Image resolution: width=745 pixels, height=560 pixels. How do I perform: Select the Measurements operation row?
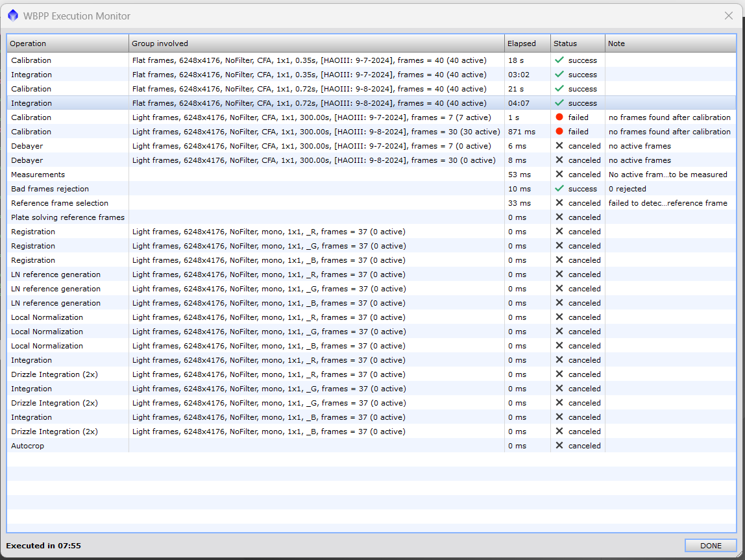click(x=372, y=175)
